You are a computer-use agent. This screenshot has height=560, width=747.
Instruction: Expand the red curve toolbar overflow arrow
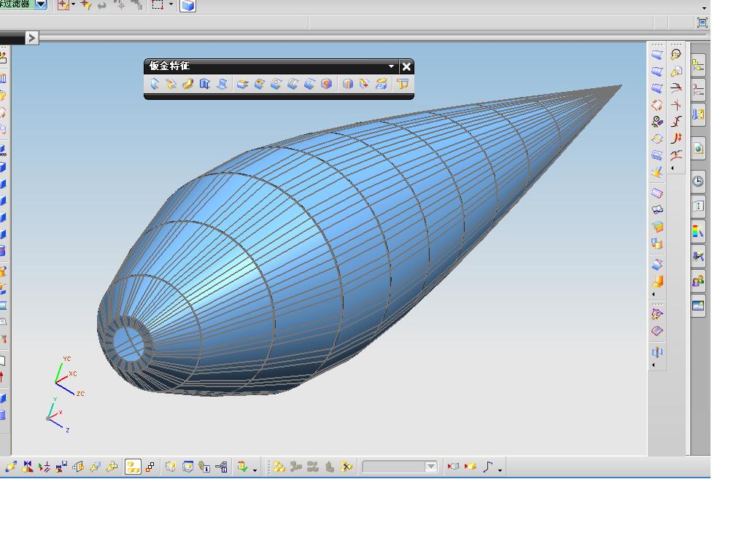point(672,168)
